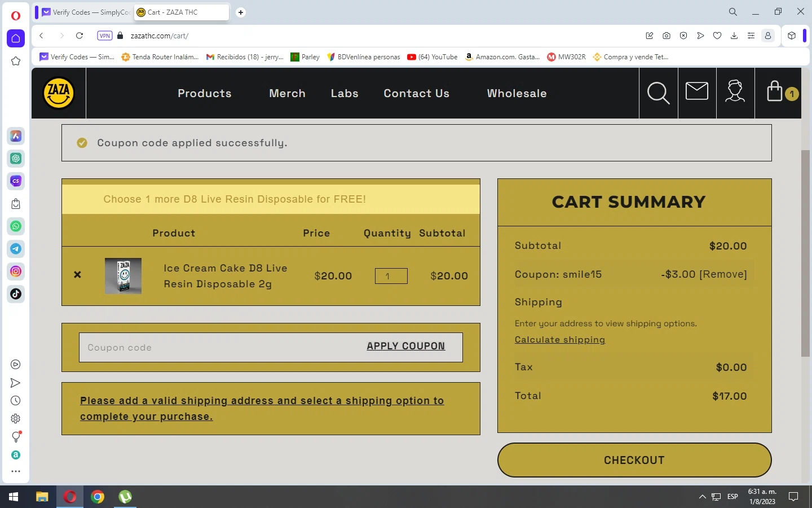Reload the current page
The width and height of the screenshot is (812, 508).
(x=80, y=36)
